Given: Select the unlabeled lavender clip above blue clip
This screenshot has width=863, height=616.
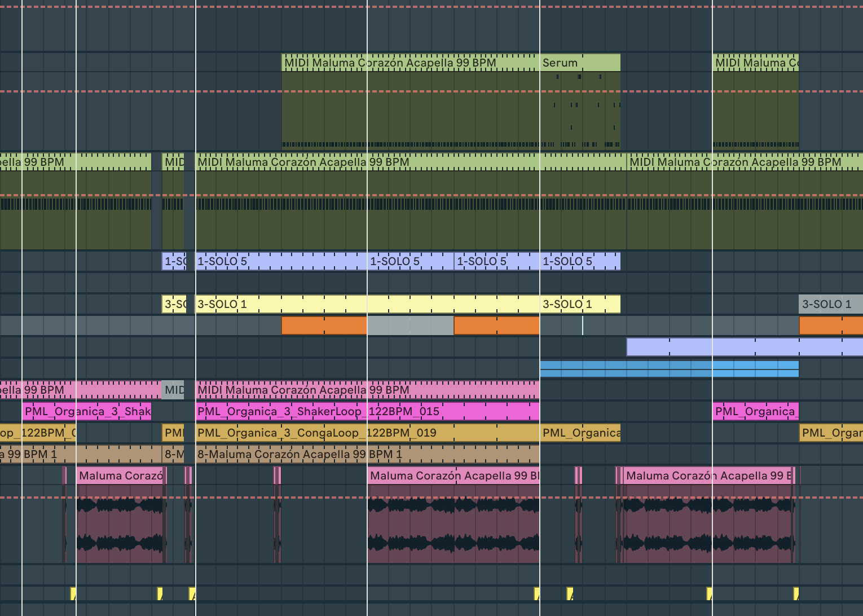Looking at the screenshot, I should [x=745, y=347].
